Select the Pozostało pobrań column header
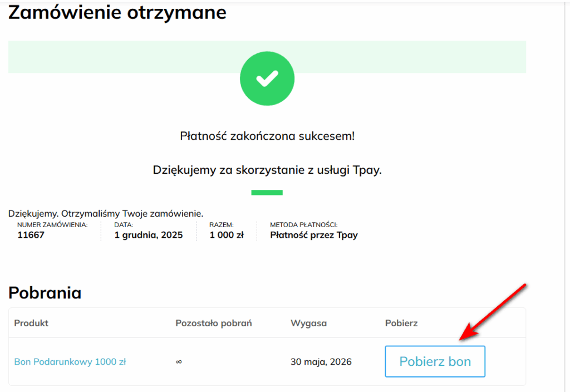The width and height of the screenshot is (570, 392). click(214, 323)
